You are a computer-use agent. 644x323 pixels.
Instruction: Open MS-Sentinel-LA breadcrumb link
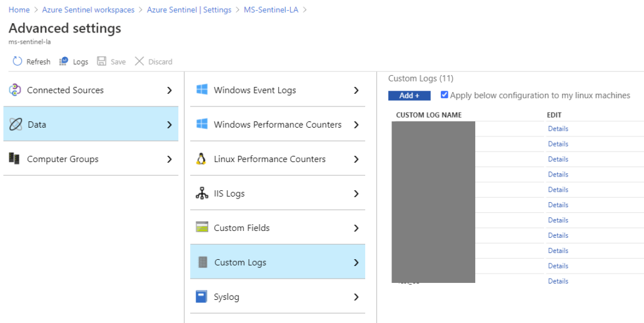coord(271,10)
